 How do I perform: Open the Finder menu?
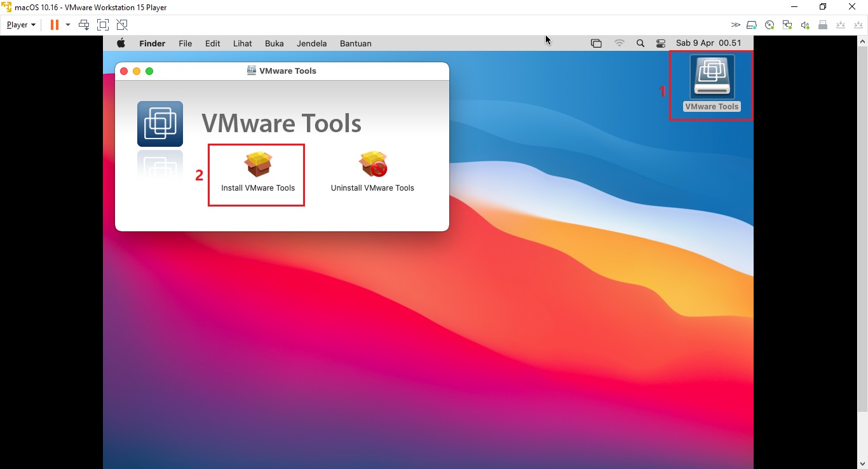pos(153,43)
